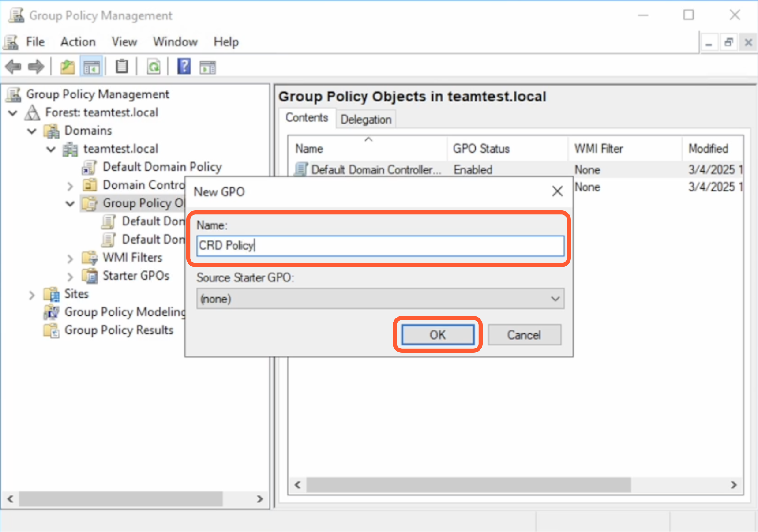The width and height of the screenshot is (758, 532).
Task: Click the Show/Hide Action Pane icon
Action: coord(207,67)
